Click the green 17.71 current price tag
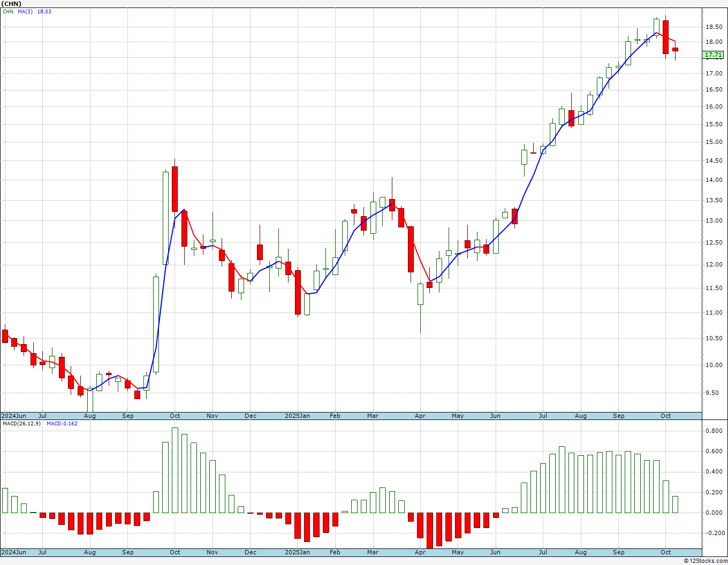The height and width of the screenshot is (565, 728). click(713, 55)
